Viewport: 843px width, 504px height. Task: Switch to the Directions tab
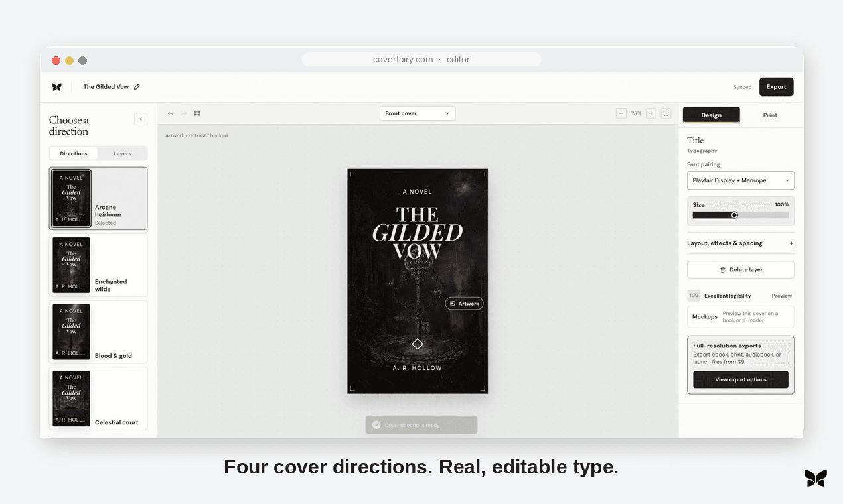74,153
